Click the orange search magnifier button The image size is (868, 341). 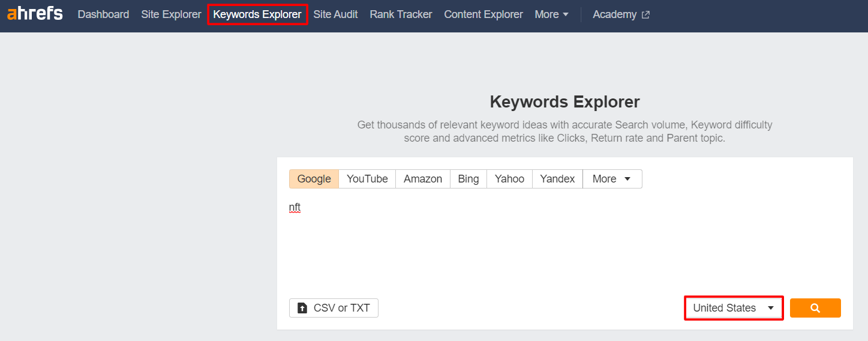(815, 308)
